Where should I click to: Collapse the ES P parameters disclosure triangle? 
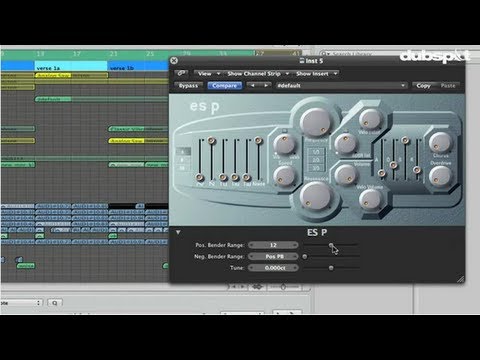178,232
